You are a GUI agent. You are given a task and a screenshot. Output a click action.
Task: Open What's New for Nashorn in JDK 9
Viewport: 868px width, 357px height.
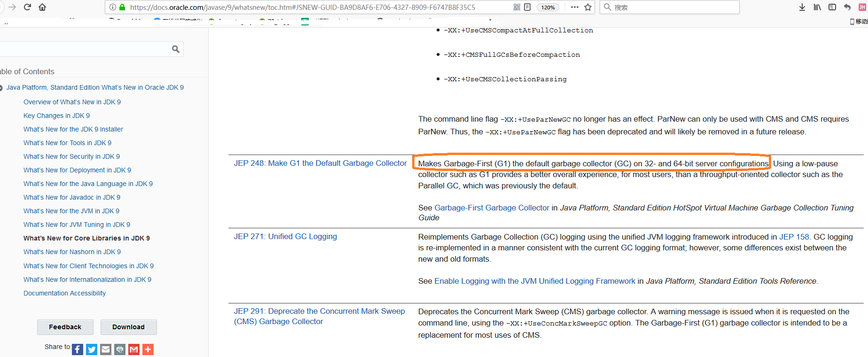[72, 252]
